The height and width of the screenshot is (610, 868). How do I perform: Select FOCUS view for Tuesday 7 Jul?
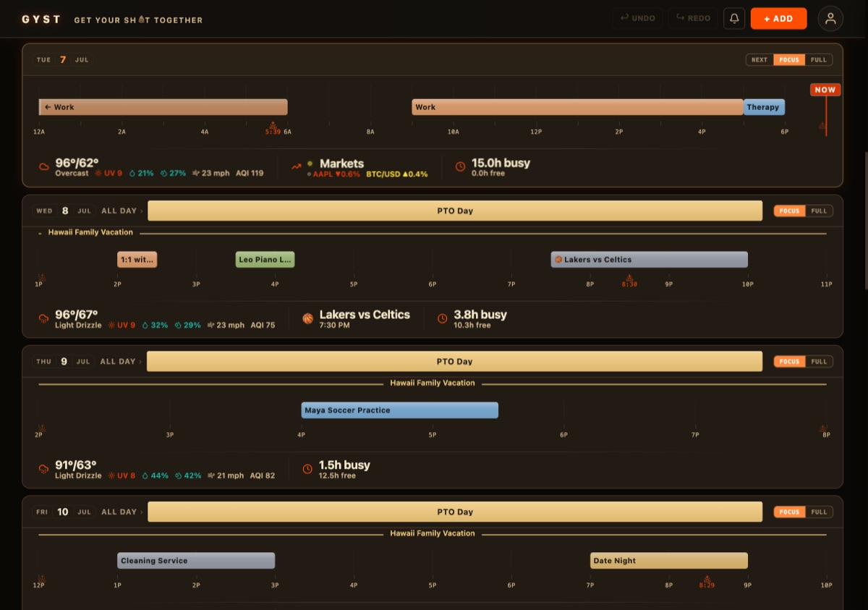789,60
